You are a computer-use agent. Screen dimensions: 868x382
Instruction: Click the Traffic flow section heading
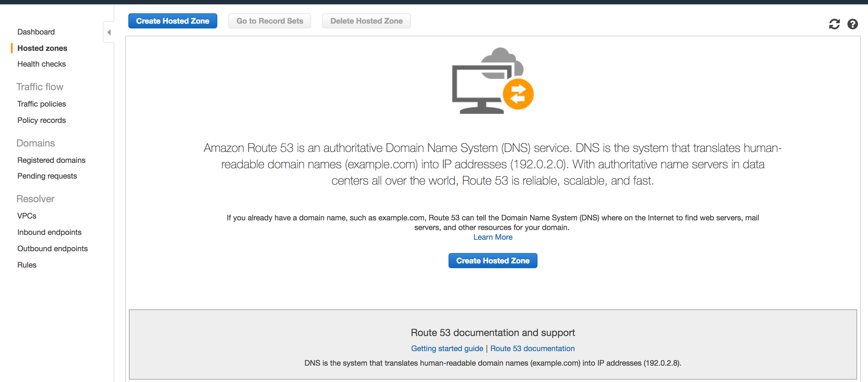tap(40, 87)
